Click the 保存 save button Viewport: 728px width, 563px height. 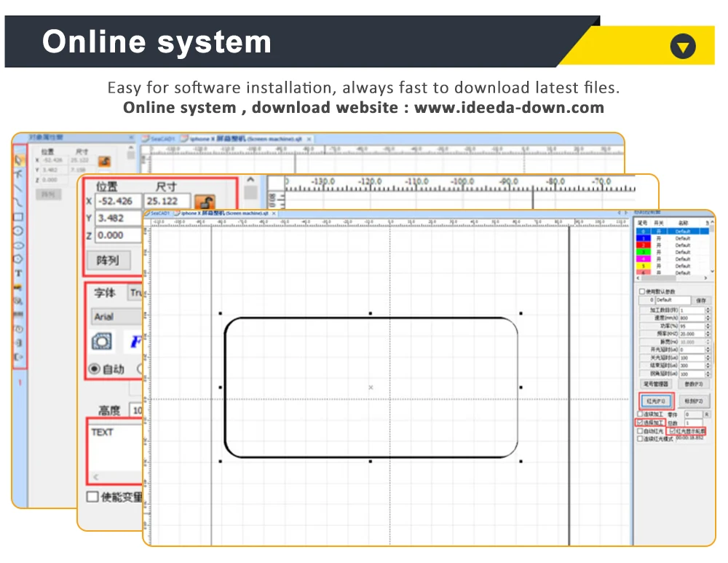(700, 301)
